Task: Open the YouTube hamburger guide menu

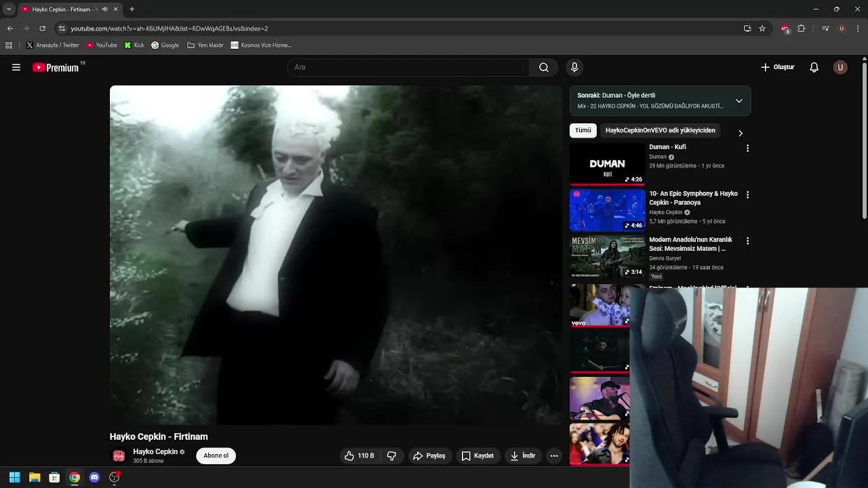Action: point(16,67)
